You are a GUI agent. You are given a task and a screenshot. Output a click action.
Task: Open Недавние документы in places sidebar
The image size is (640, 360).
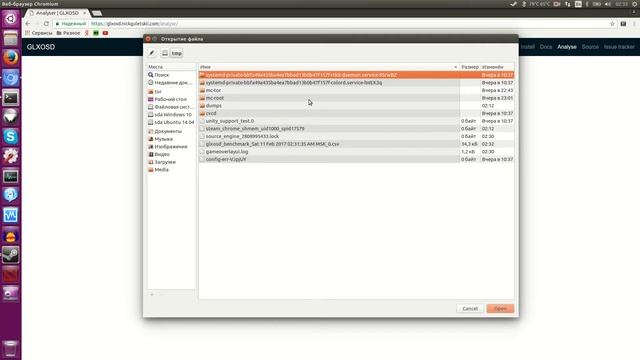[171, 83]
